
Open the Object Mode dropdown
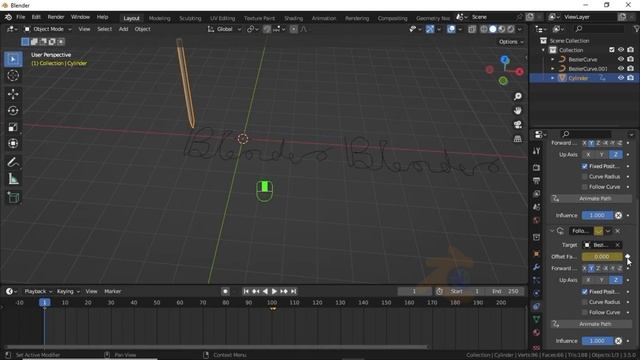[48, 29]
